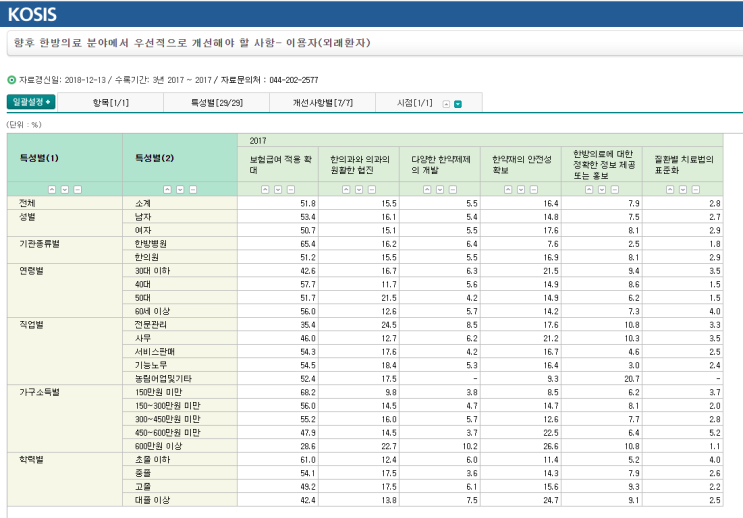Reset sort on 질환별 치료법의 표준화

pos(696,190)
